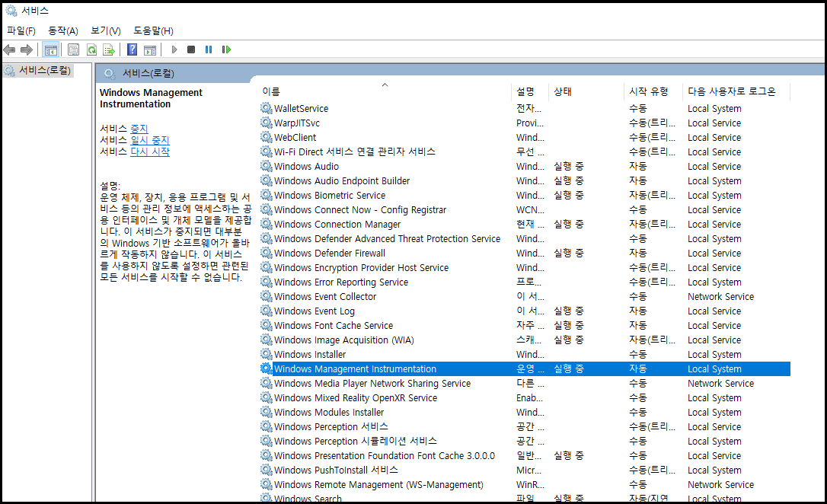The height and width of the screenshot is (504, 827).
Task: Sort by 다음 사용자로 로그온 column header
Action: click(736, 91)
